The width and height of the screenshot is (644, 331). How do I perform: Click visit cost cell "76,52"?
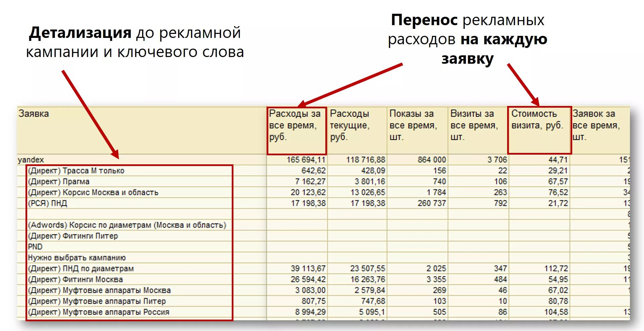[539, 192]
